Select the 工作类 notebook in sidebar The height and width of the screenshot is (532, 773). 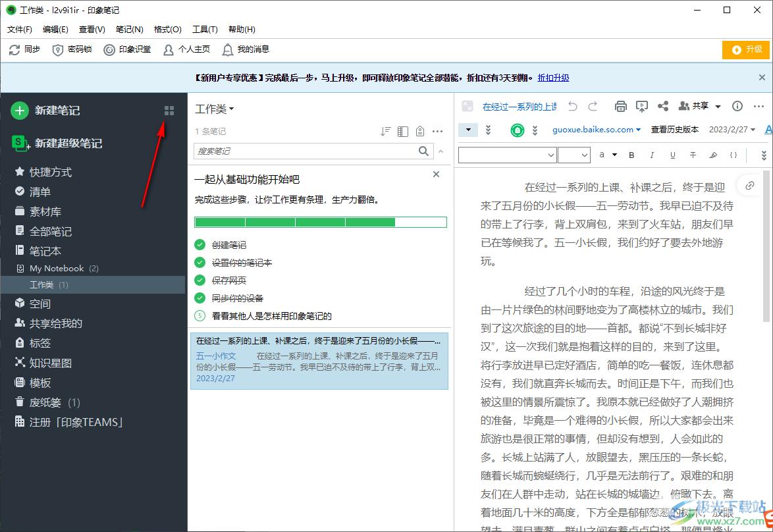tap(93, 284)
